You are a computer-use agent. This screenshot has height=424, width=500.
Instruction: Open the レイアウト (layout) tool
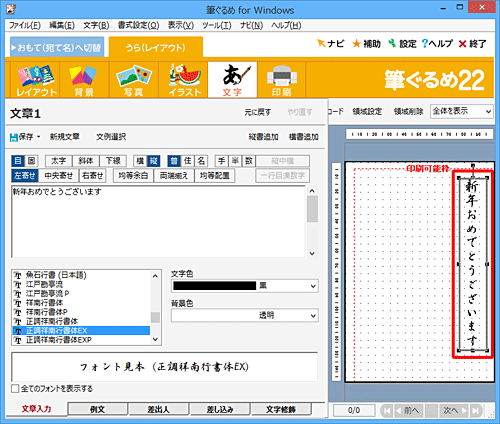point(35,80)
